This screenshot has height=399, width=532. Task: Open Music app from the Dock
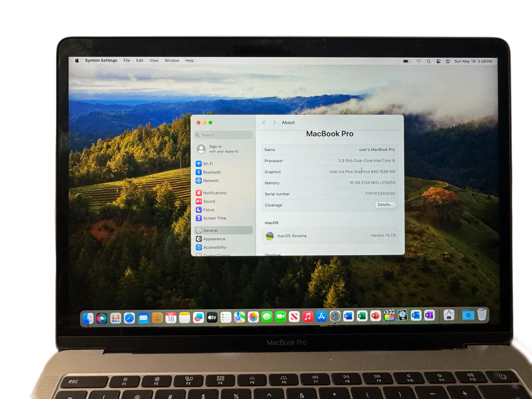point(308,317)
